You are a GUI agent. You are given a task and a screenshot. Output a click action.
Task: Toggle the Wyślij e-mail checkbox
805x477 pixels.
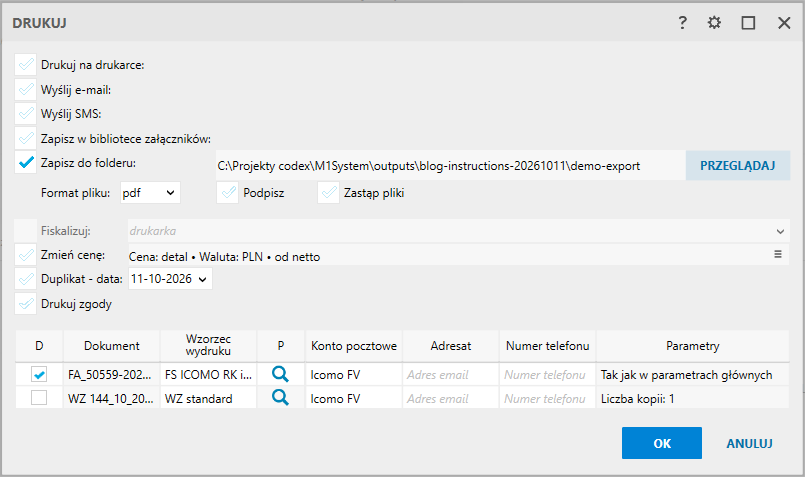[26, 89]
